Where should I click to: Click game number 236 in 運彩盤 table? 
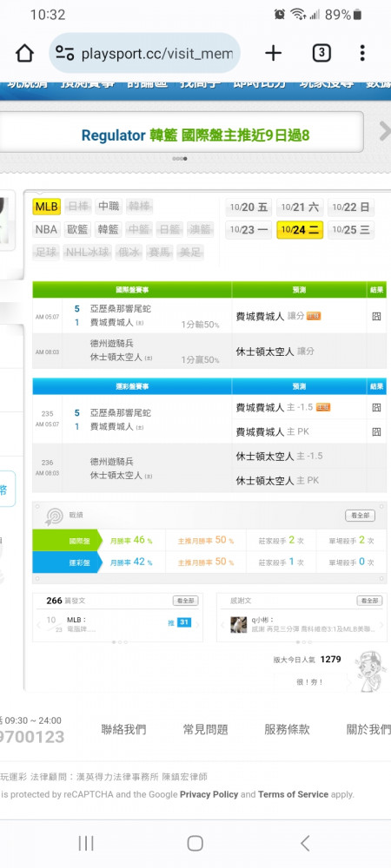pos(47,463)
